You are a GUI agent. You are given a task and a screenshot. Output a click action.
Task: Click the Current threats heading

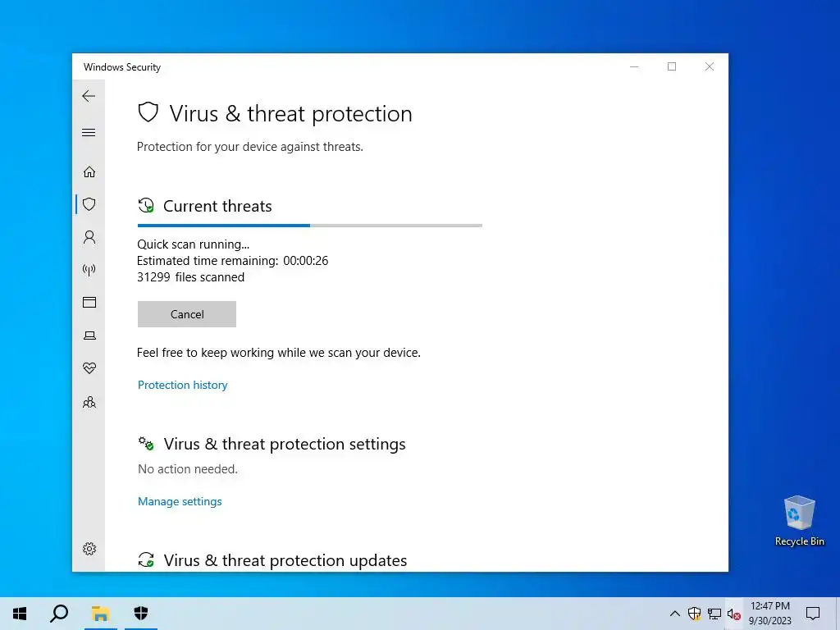tap(217, 206)
